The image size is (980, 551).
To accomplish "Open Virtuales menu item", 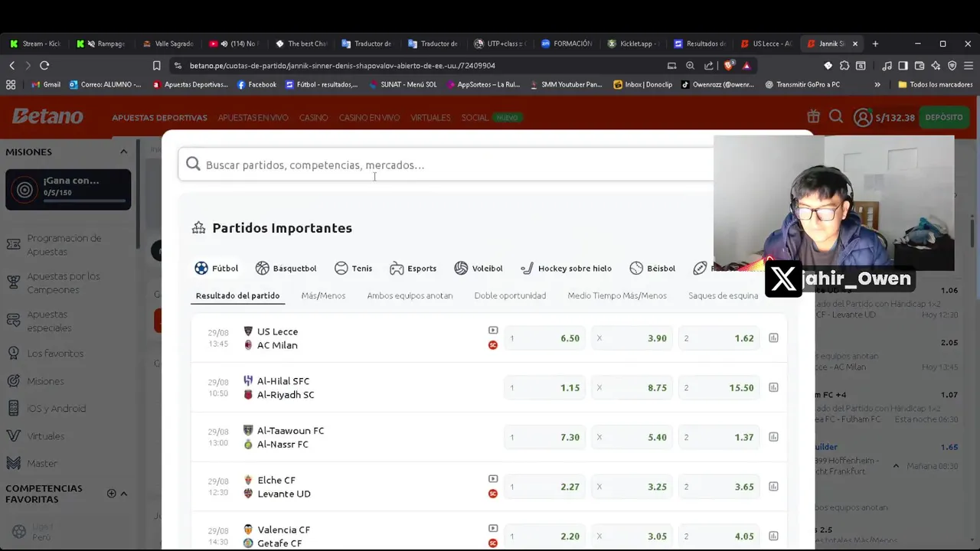I will coord(430,118).
